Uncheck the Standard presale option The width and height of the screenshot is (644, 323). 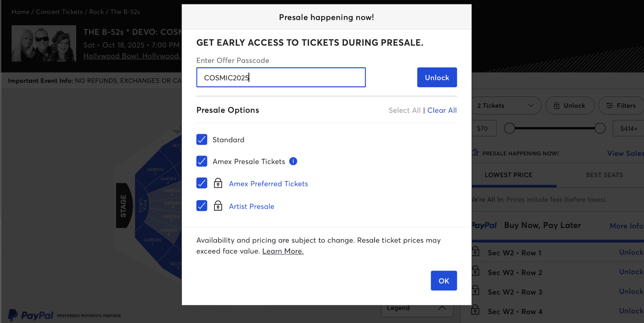202,139
